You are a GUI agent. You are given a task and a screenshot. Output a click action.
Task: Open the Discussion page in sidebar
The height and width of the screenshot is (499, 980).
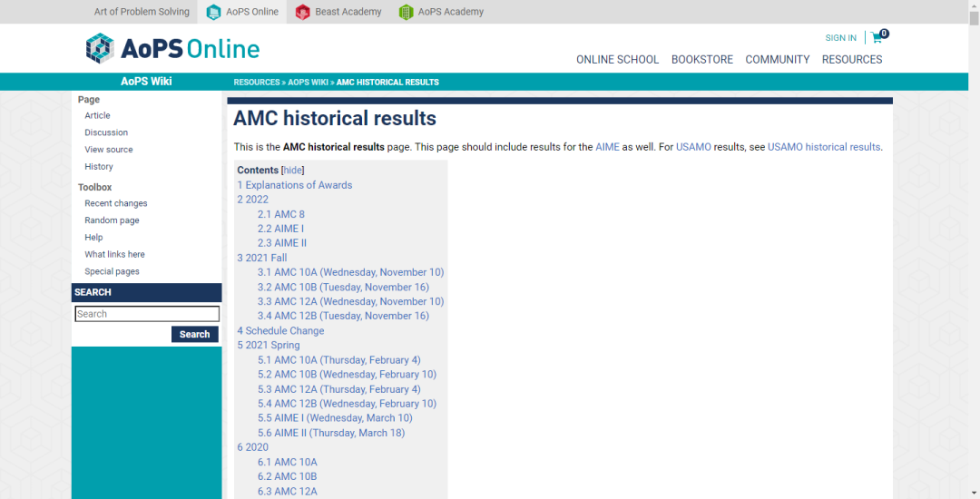click(x=106, y=132)
